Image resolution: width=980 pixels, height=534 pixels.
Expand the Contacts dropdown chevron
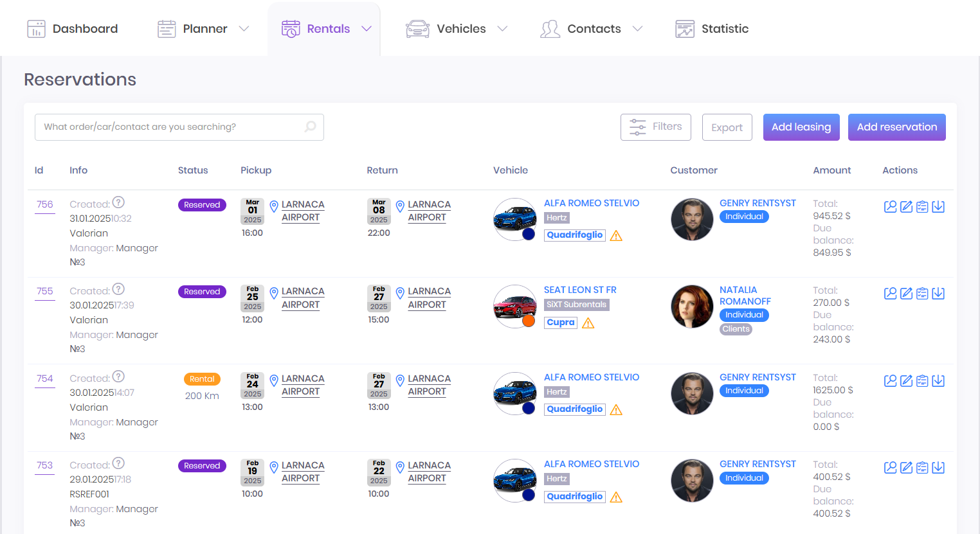click(637, 29)
